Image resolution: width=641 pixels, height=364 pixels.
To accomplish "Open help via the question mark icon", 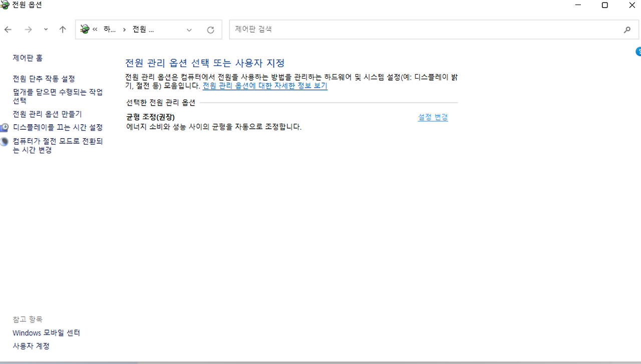I will [638, 51].
